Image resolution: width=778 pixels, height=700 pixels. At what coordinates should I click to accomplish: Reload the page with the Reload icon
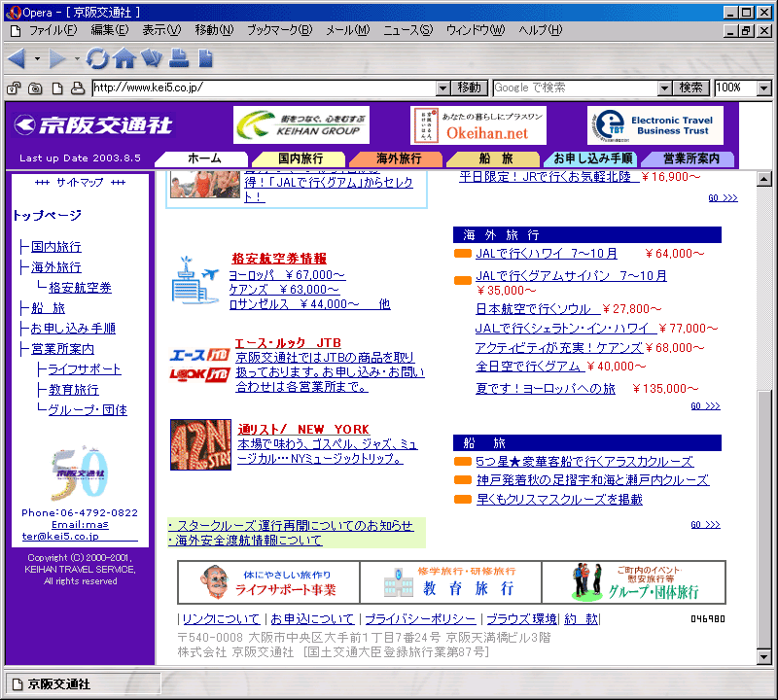click(x=97, y=58)
